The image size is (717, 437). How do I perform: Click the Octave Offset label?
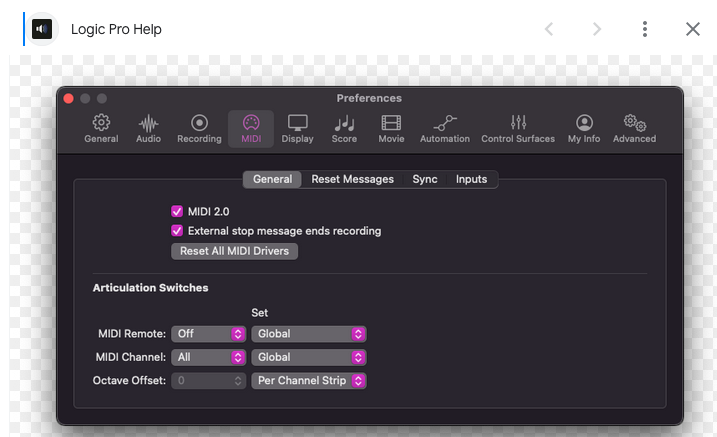pos(129,380)
